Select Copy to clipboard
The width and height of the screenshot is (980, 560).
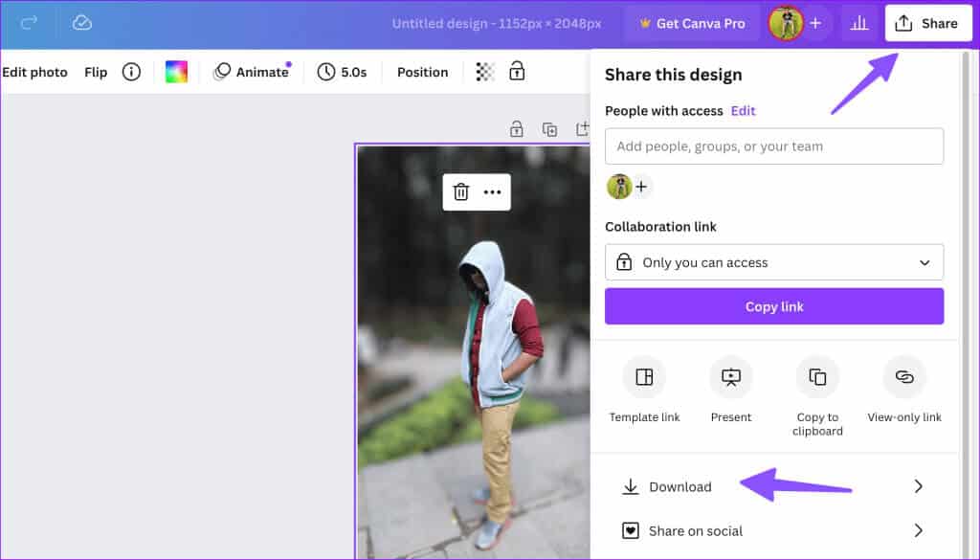pyautogui.click(x=817, y=397)
